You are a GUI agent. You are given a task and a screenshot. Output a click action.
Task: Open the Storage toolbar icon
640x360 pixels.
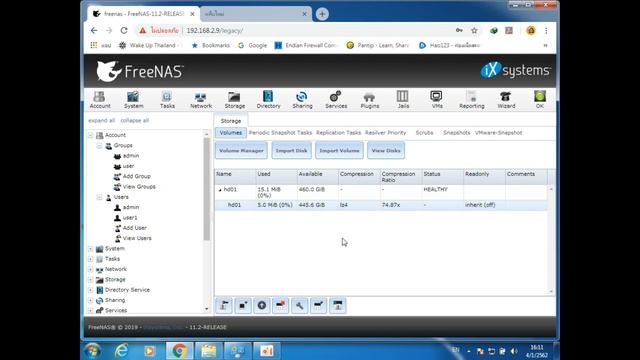pos(234,100)
